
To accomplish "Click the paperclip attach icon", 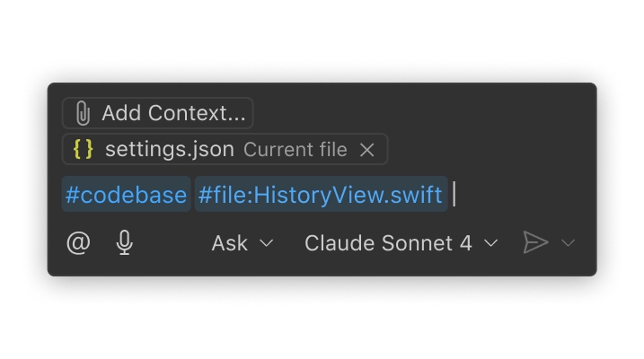I will click(83, 113).
